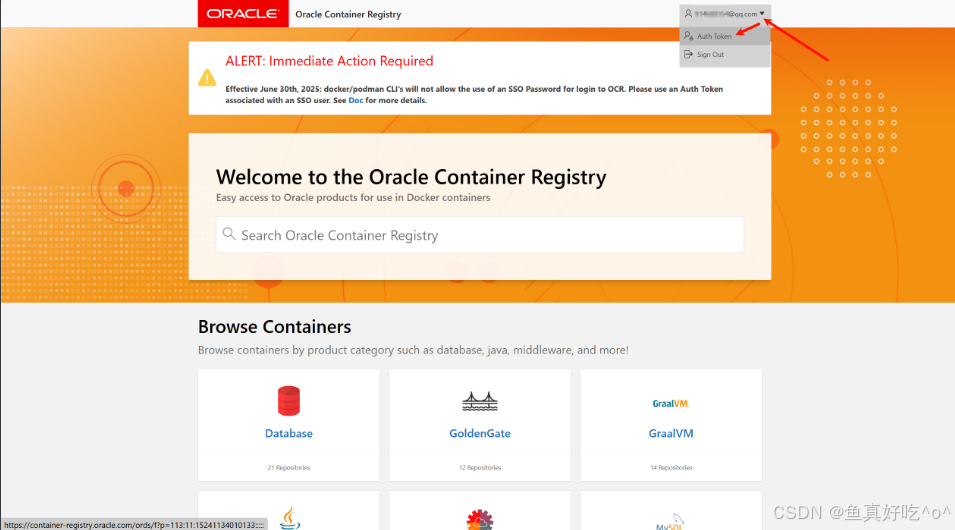
Task: Click the magnifier icon in search box
Action: click(229, 235)
